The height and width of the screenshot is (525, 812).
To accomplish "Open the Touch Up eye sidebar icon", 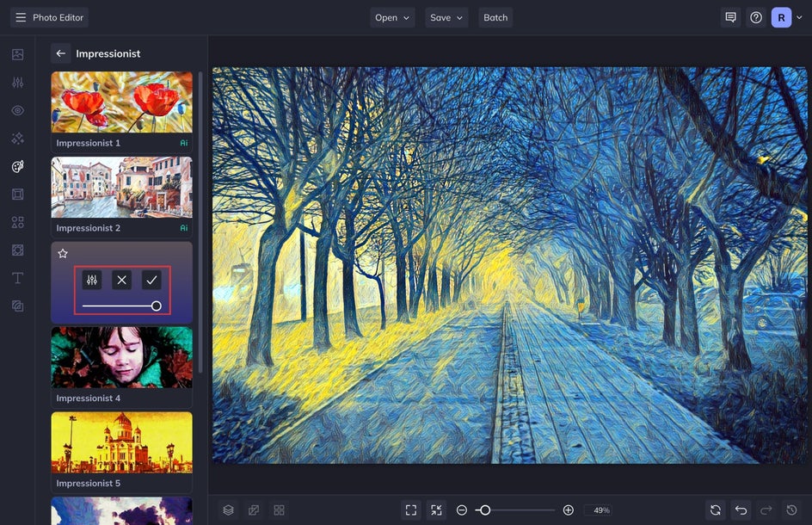I will (x=17, y=110).
